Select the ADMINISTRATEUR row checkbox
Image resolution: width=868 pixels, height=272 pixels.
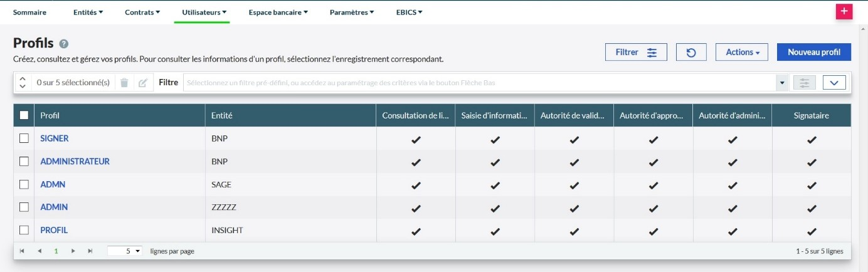(x=24, y=162)
